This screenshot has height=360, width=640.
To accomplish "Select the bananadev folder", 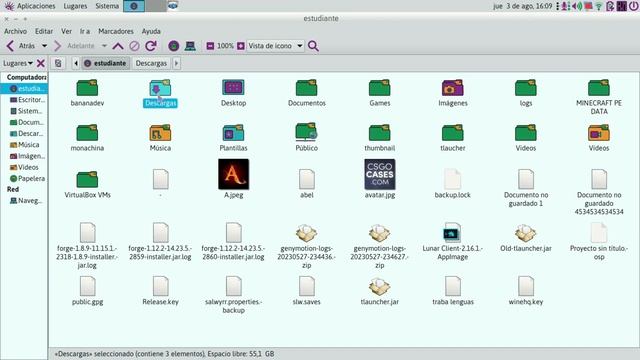I will coord(87,93).
